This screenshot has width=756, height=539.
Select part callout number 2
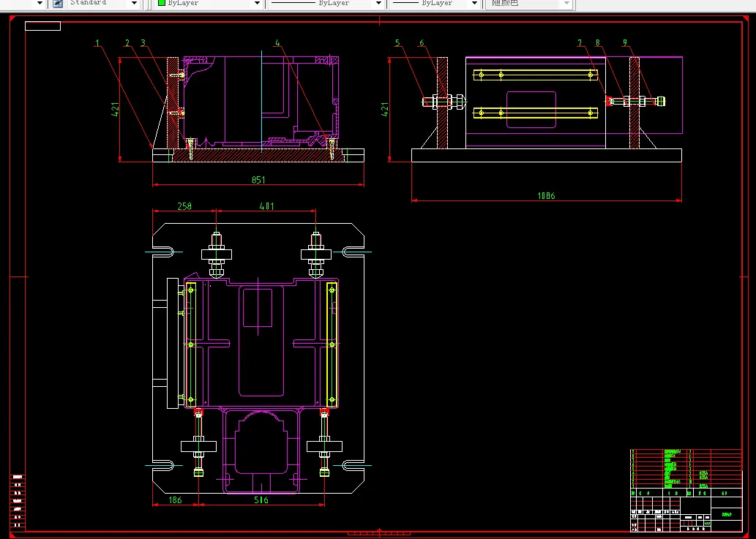click(127, 43)
